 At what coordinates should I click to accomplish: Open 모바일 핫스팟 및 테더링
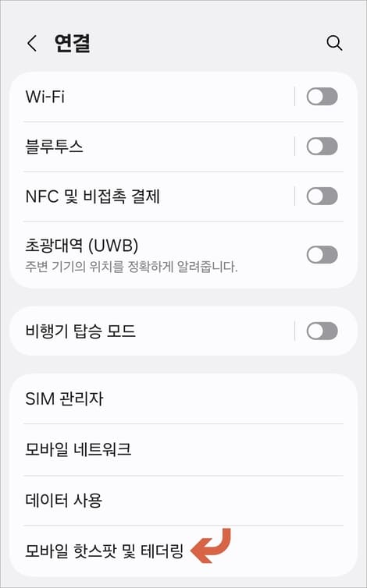[x=183, y=551]
